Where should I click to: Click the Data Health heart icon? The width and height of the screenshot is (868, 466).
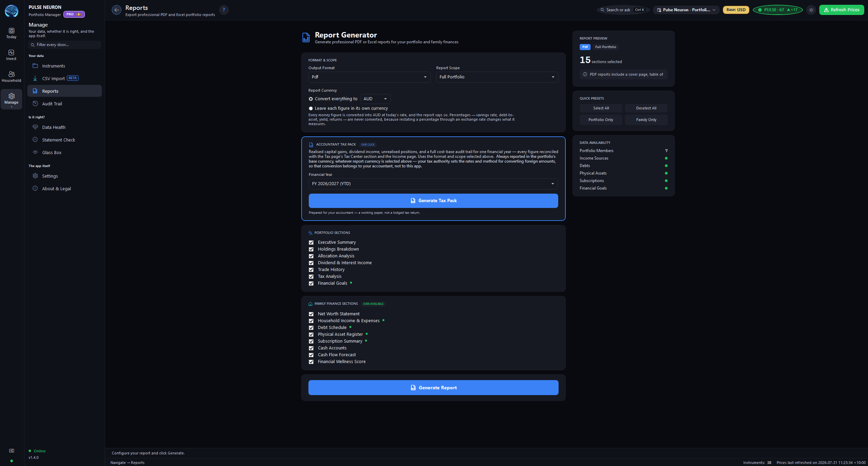click(35, 127)
